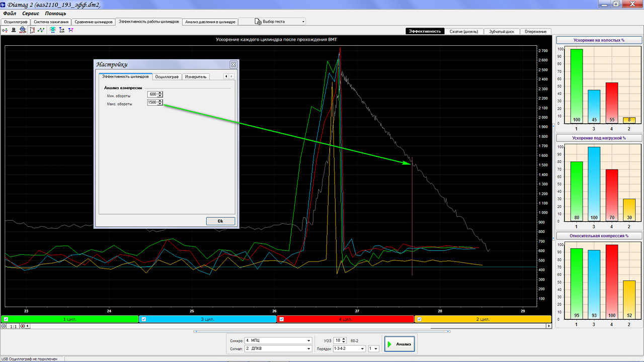The image size is (644, 362).
Task: Click the vertical scale markers toolbar icon
Action: click(32, 30)
